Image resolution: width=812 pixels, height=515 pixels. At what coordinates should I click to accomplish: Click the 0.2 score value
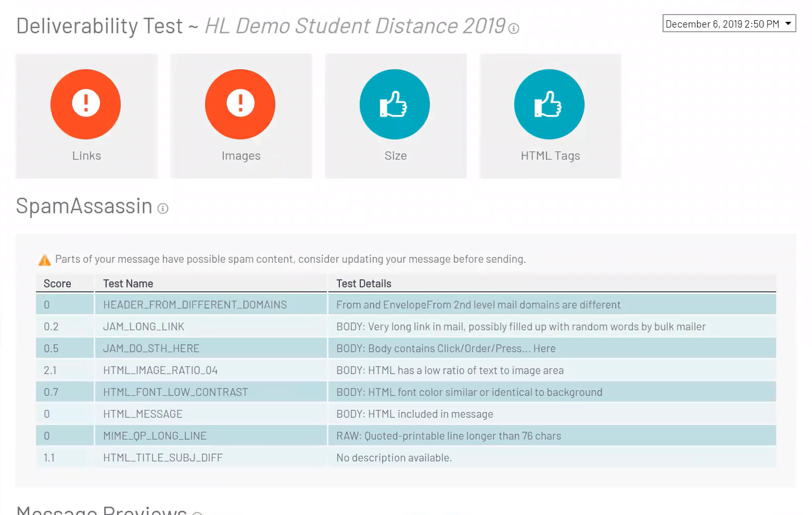point(51,327)
